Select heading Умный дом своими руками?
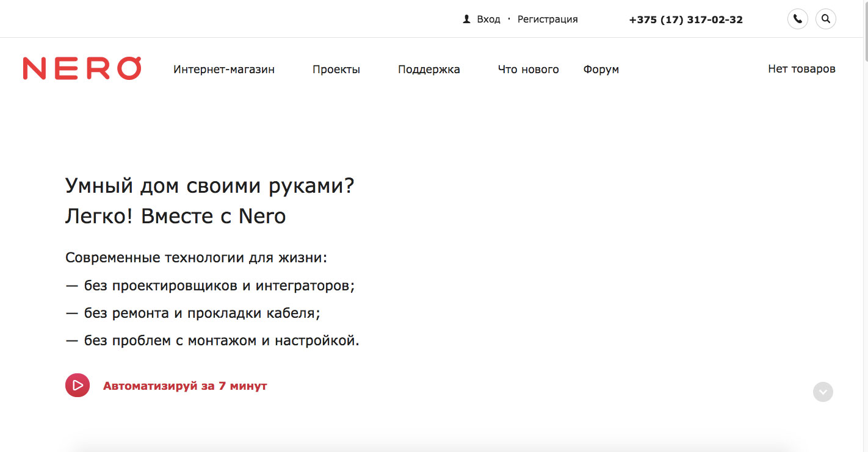The width and height of the screenshot is (868, 452). point(210,185)
